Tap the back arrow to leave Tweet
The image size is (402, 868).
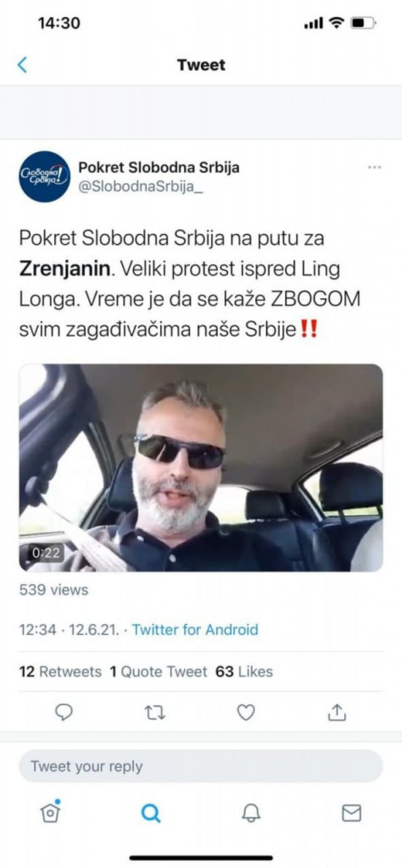[x=22, y=65]
